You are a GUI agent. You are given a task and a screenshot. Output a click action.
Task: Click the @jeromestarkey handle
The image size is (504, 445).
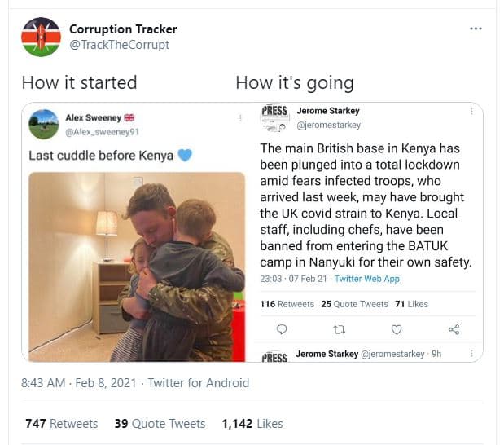tap(328, 126)
